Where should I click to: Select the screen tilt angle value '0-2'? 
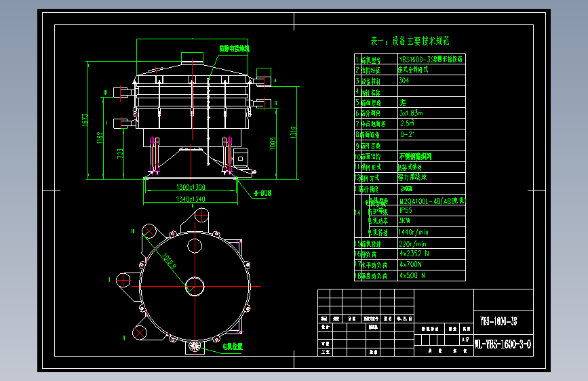pos(407,134)
